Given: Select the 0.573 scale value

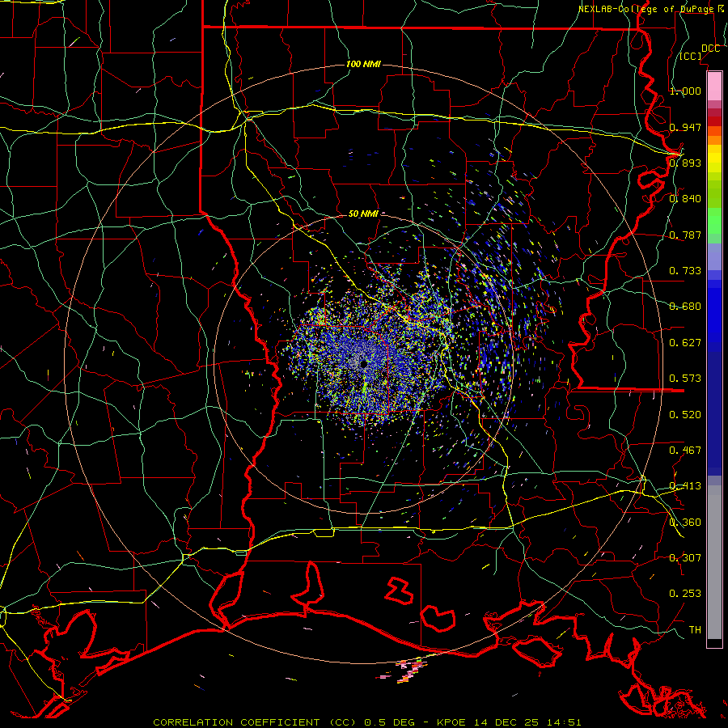Looking at the screenshot, I should (685, 379).
